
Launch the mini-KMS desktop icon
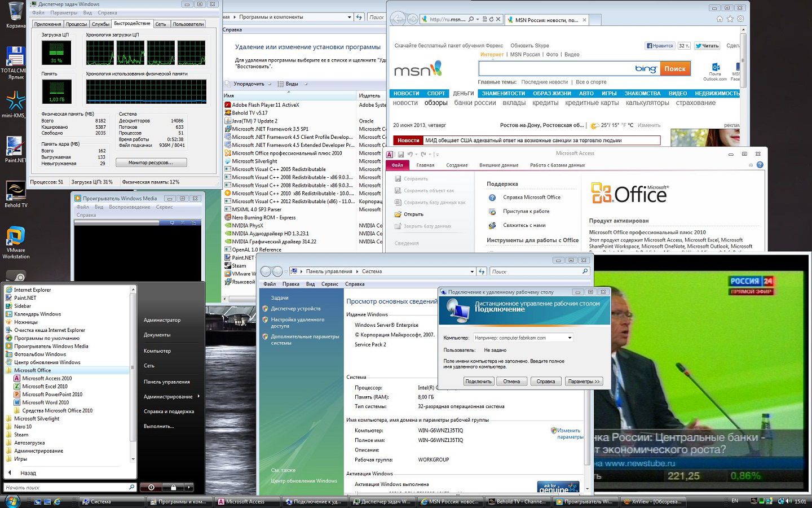(x=15, y=105)
